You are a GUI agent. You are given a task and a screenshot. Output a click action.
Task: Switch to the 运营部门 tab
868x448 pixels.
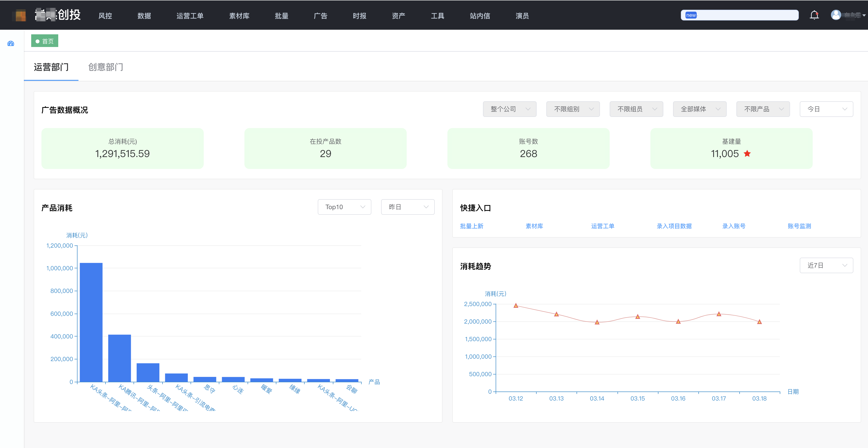point(51,67)
